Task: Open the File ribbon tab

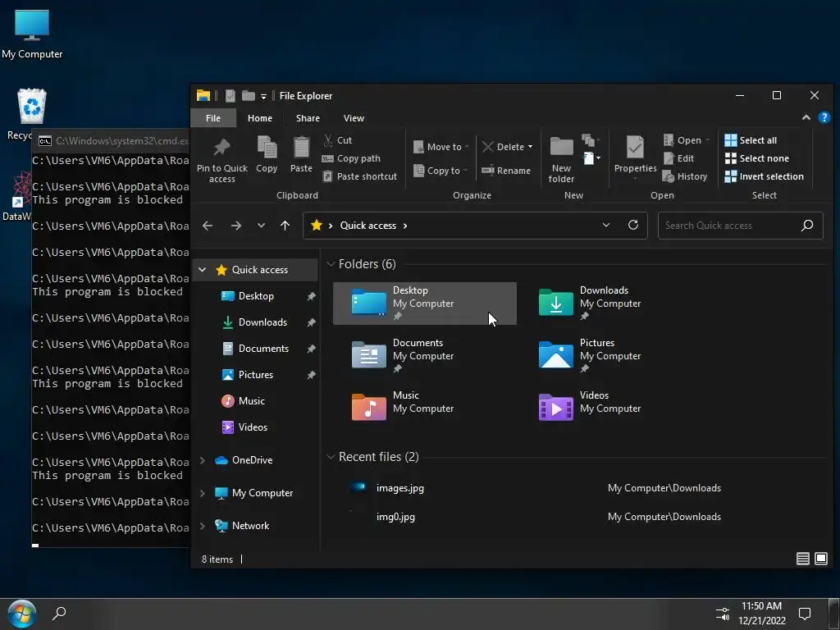Action: (213, 118)
